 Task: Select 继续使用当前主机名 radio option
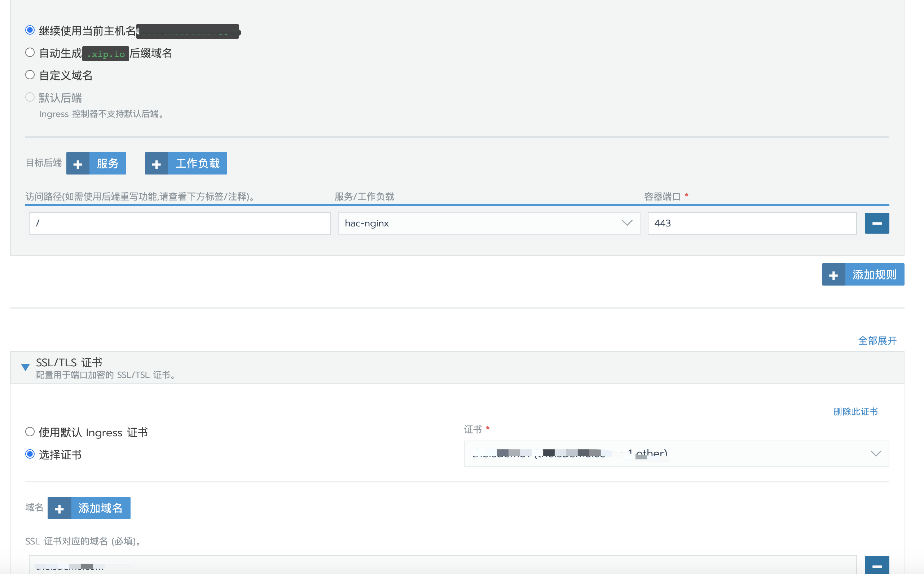click(x=30, y=30)
